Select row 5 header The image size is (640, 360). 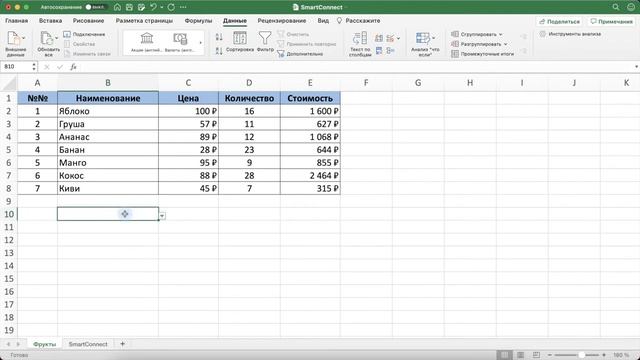click(x=8, y=150)
